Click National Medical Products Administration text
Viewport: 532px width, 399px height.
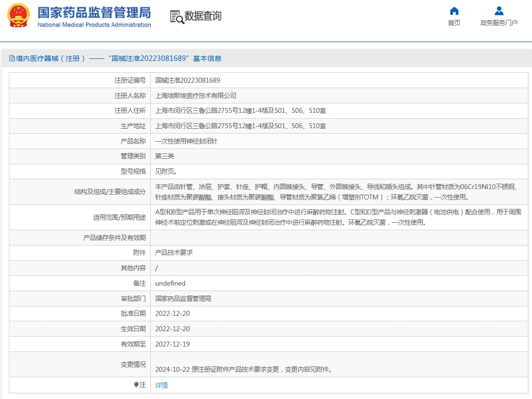tap(94, 25)
